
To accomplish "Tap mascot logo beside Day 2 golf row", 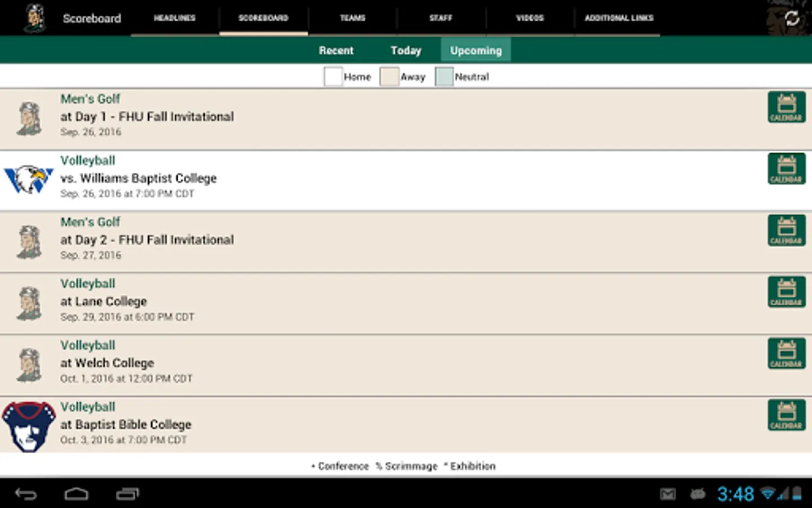I will (29, 242).
